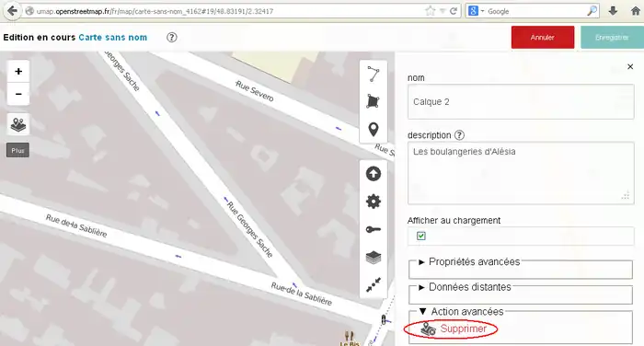Click the center and zoom arrows icon
Screen dimensions: 644x346
pyautogui.click(x=373, y=284)
